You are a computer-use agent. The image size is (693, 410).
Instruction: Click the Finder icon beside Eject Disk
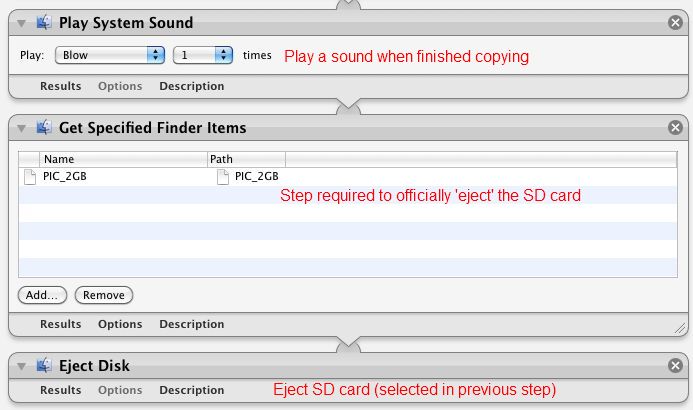click(x=44, y=365)
